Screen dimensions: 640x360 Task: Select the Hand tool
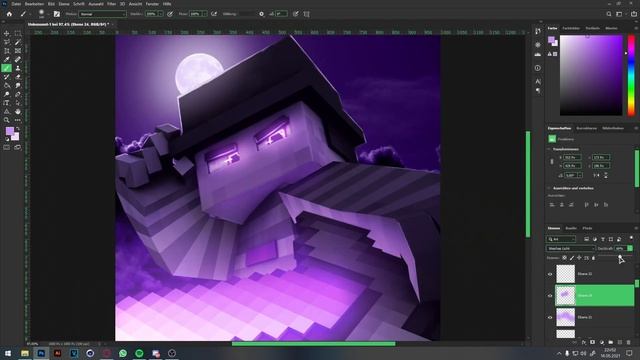[x=18, y=111]
